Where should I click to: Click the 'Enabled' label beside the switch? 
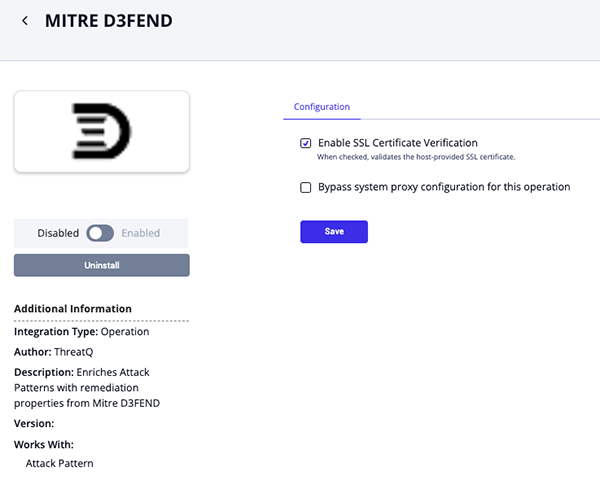pyautogui.click(x=141, y=233)
